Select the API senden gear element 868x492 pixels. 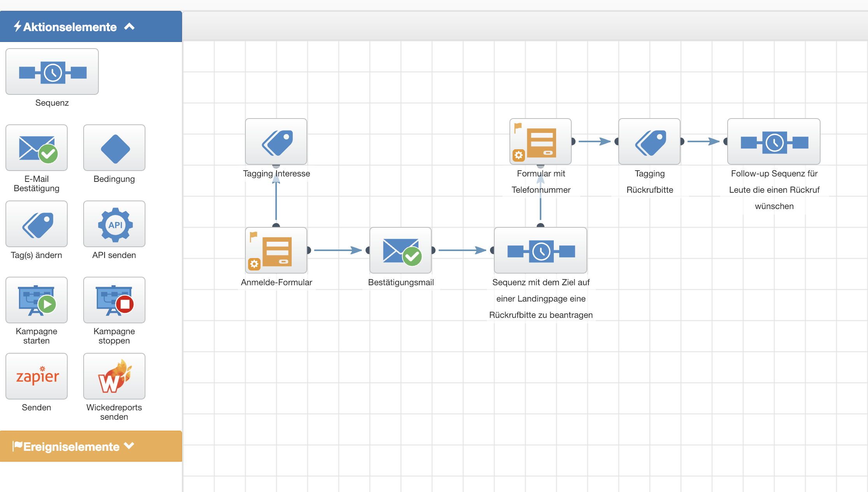114,224
